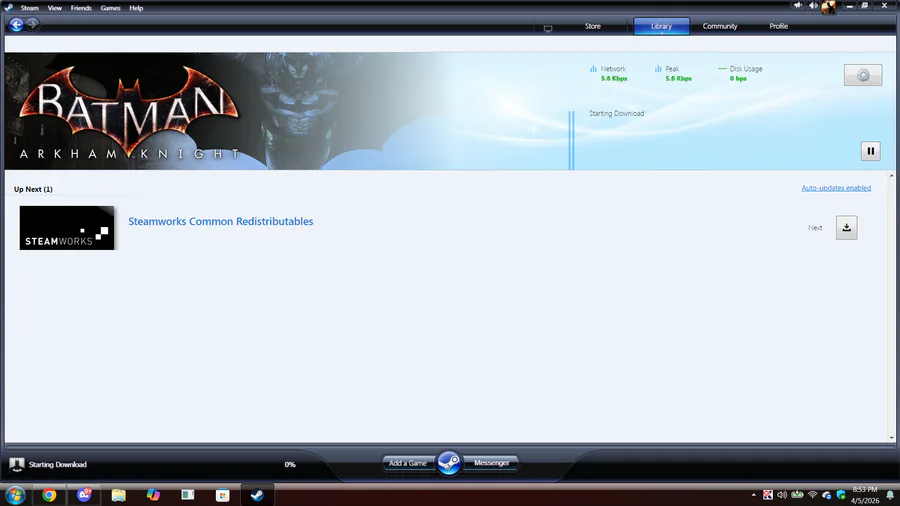Open Steamworks Common Redistributables title link
This screenshot has width=900, height=506.
[220, 221]
